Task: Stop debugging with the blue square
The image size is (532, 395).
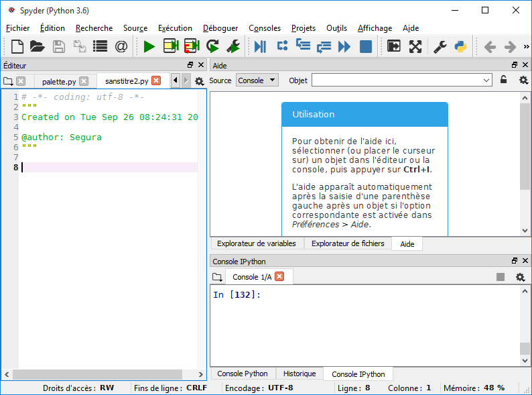Action: click(x=365, y=46)
